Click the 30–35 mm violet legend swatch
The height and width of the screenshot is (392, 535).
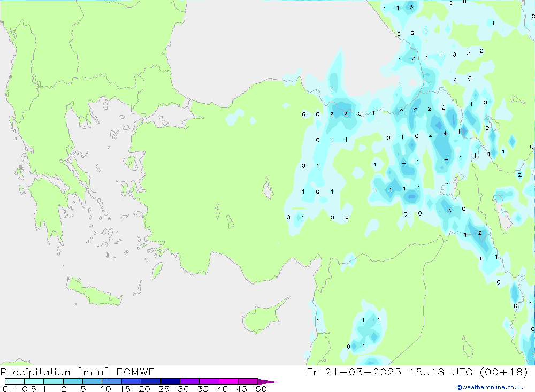(x=190, y=381)
